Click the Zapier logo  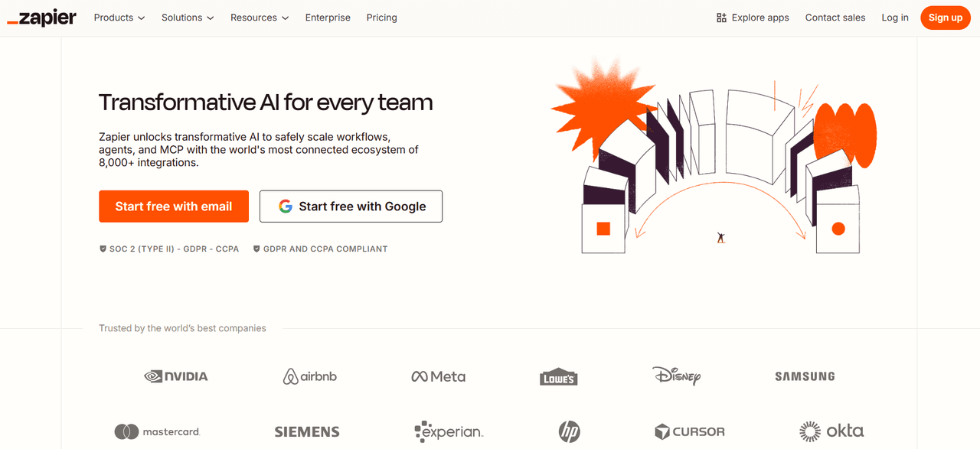point(41,18)
